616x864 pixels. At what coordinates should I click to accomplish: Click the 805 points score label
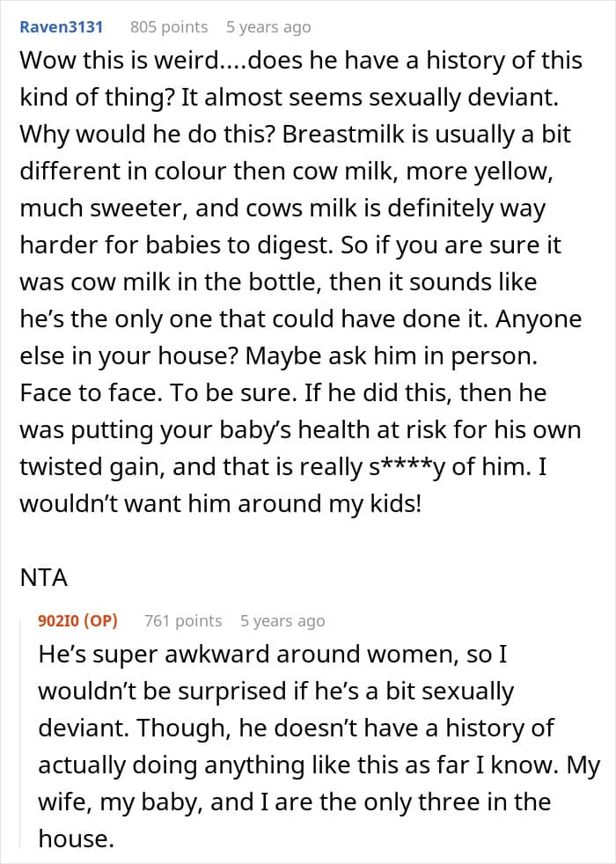click(x=168, y=26)
